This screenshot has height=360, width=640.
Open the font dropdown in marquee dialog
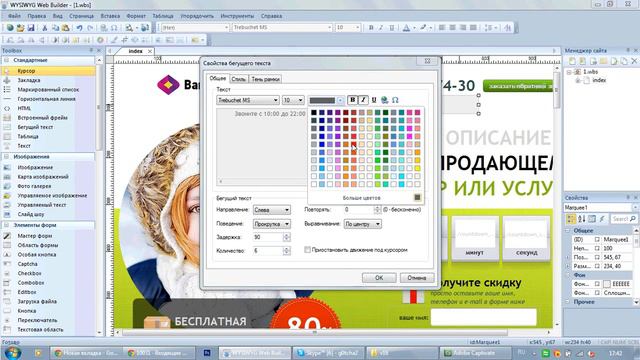[276, 100]
